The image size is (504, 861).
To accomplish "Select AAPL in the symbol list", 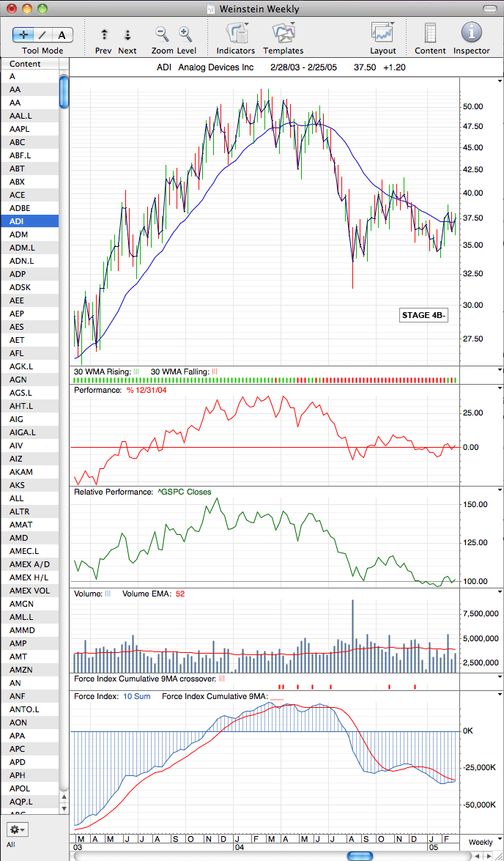I will [x=29, y=129].
